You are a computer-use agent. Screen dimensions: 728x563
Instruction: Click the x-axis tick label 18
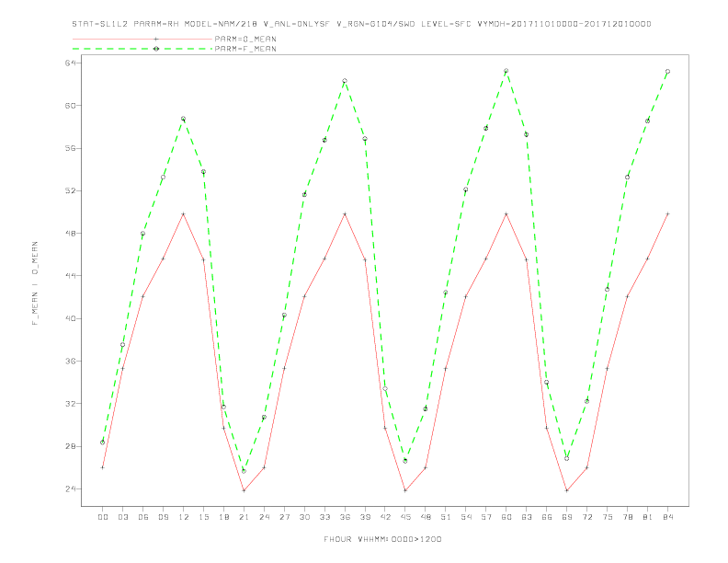(223, 517)
